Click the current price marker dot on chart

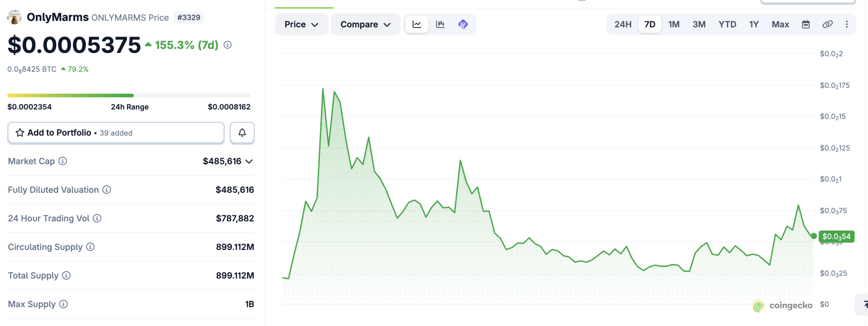[x=814, y=236]
